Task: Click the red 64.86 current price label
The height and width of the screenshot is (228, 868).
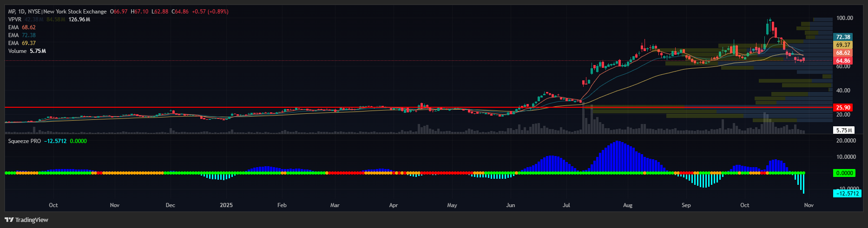Action: click(x=843, y=61)
